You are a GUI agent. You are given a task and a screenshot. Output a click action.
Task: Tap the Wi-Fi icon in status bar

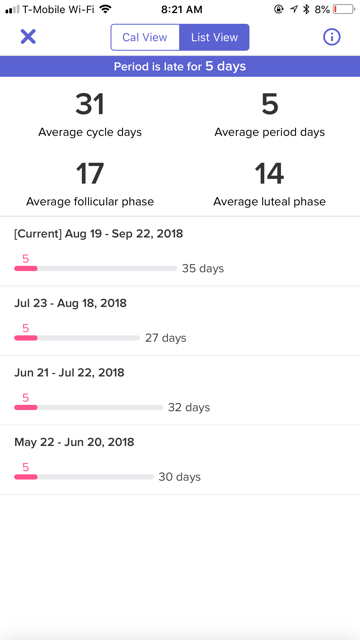[x=106, y=9]
